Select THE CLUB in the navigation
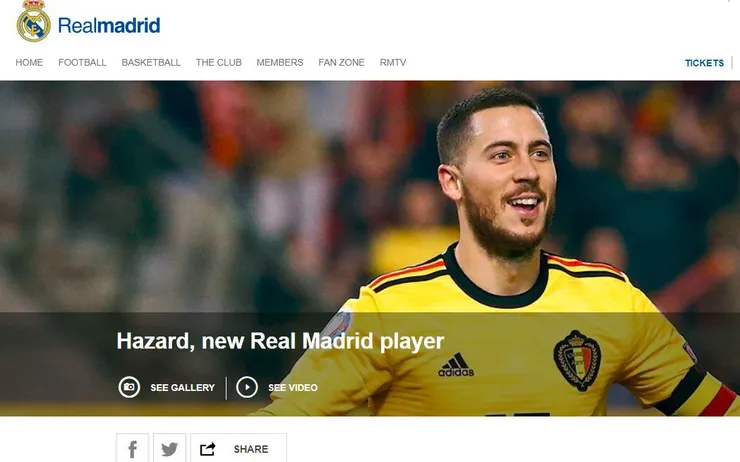The width and height of the screenshot is (740, 462). point(219,62)
